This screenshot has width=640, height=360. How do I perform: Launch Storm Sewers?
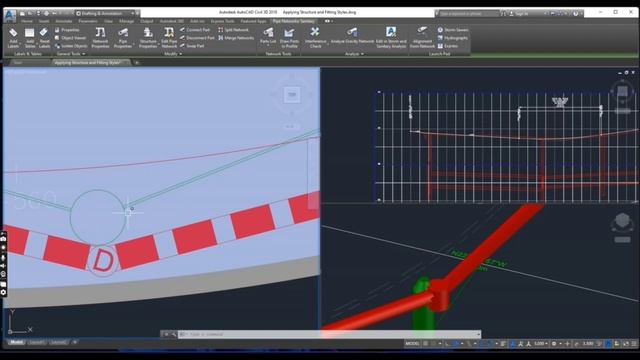pos(453,30)
